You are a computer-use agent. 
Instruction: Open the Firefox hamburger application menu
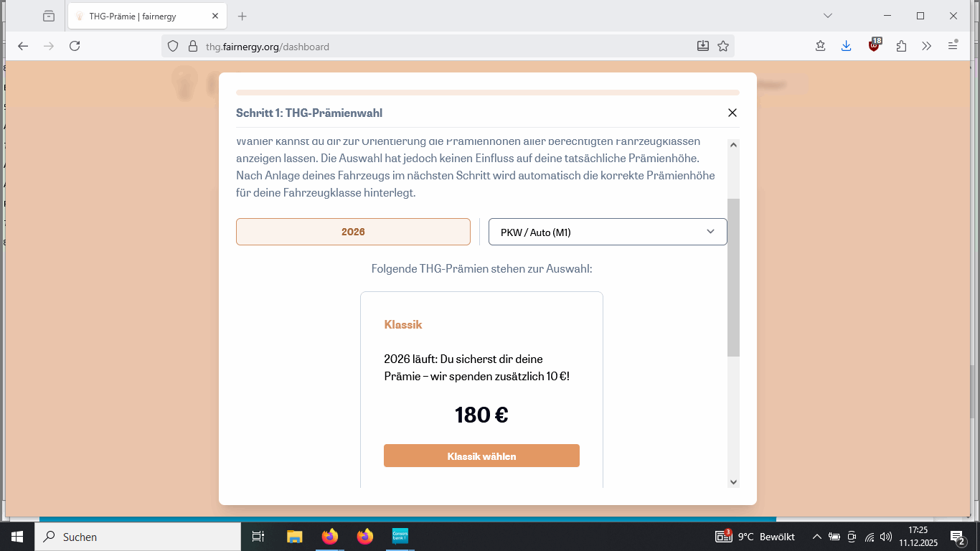(953, 46)
